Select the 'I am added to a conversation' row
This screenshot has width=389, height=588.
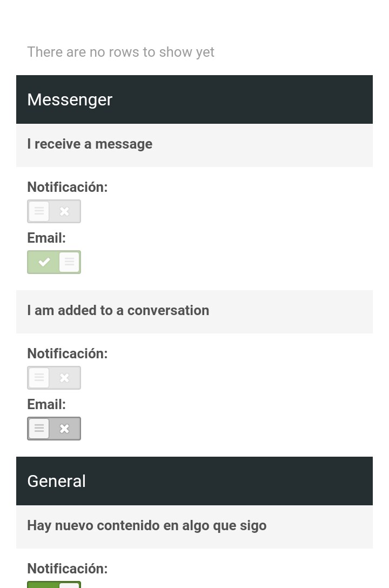194,311
